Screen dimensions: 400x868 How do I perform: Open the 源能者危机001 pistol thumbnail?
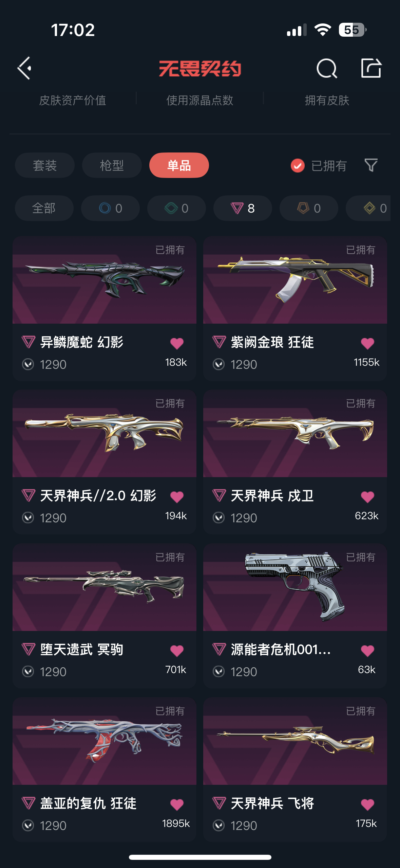click(295, 587)
